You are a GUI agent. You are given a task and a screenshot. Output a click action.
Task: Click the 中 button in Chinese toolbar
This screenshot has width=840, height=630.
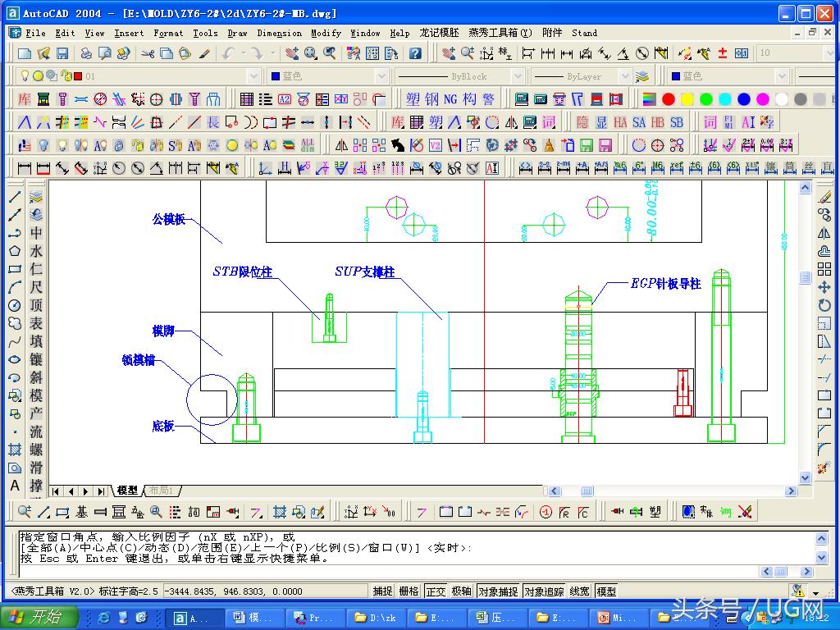(x=36, y=233)
